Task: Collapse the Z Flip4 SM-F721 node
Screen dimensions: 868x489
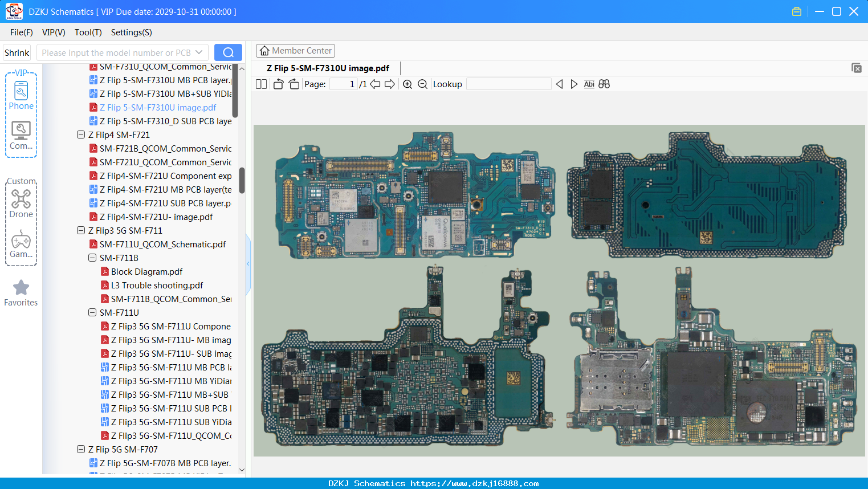Action: (x=81, y=135)
